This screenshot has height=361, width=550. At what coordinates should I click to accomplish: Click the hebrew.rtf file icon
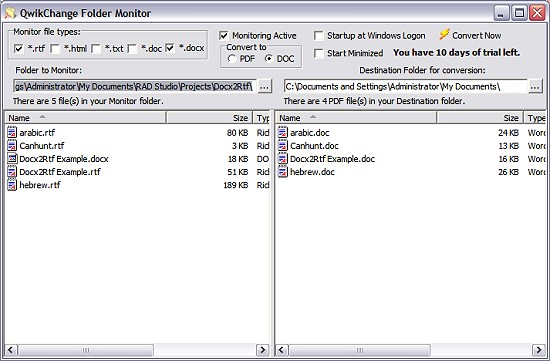[x=12, y=185]
